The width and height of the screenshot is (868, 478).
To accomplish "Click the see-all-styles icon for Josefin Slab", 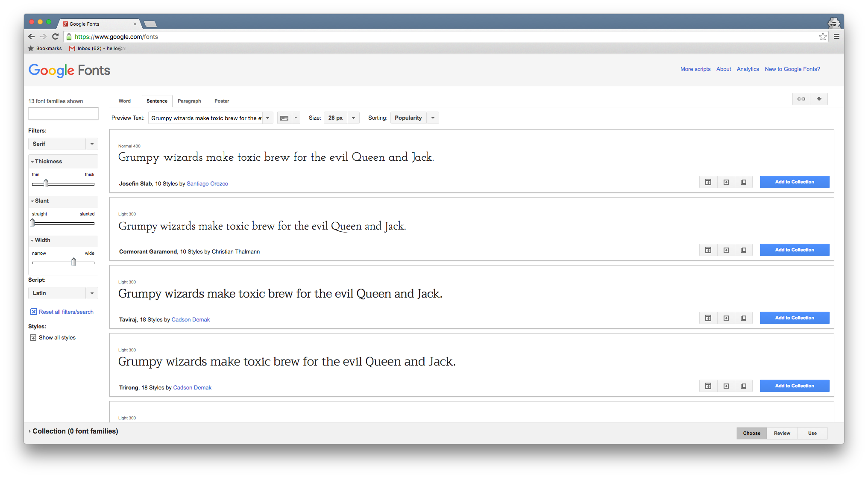I will (x=708, y=182).
